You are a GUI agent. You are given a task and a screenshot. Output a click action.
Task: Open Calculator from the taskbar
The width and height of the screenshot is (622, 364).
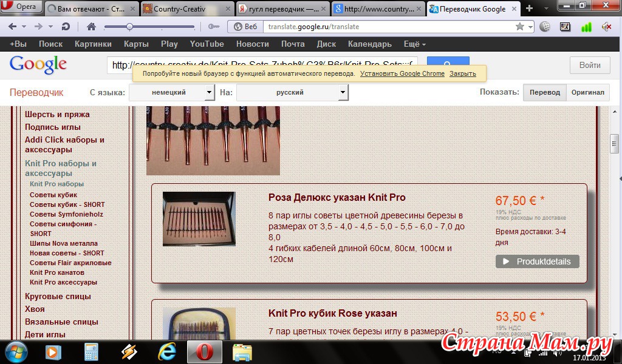91,352
